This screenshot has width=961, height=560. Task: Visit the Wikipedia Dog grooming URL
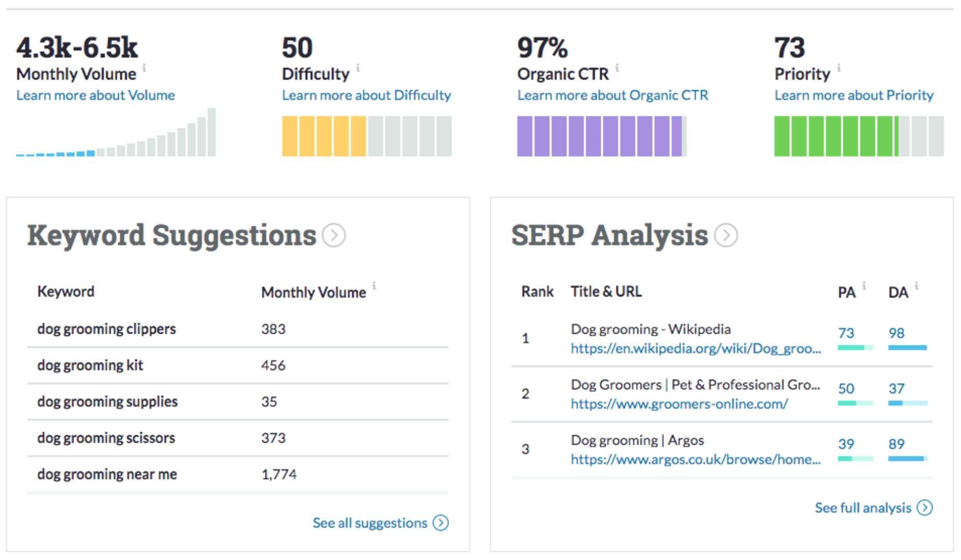point(696,349)
